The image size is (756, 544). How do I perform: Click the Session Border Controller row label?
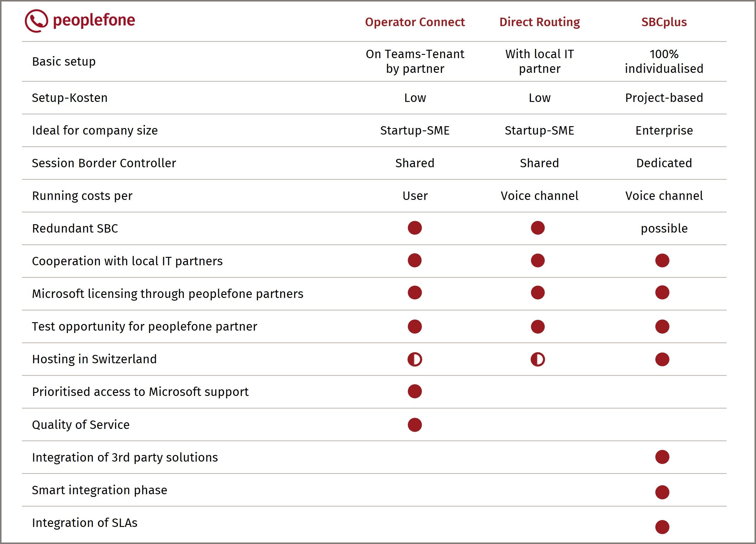[x=104, y=163]
